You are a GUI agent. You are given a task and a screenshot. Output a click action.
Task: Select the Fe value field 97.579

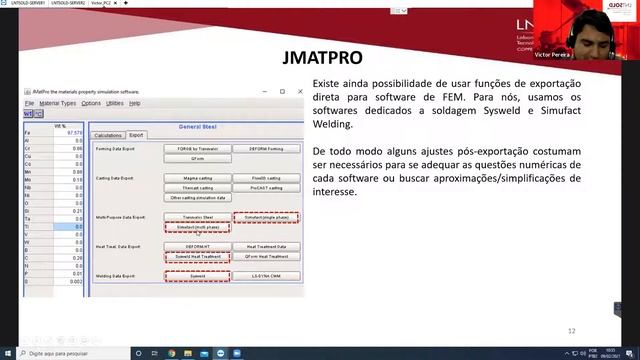(68, 133)
